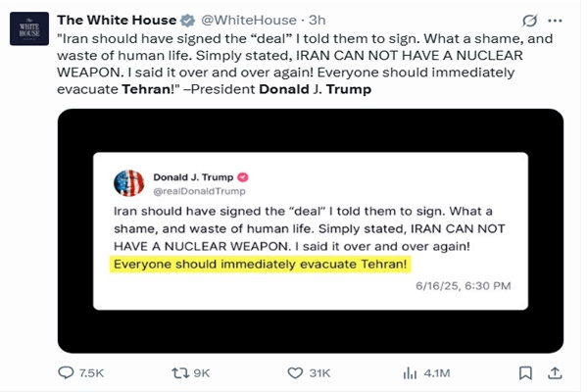Open the Grok explain icon
The height and width of the screenshot is (392, 588).
click(529, 20)
